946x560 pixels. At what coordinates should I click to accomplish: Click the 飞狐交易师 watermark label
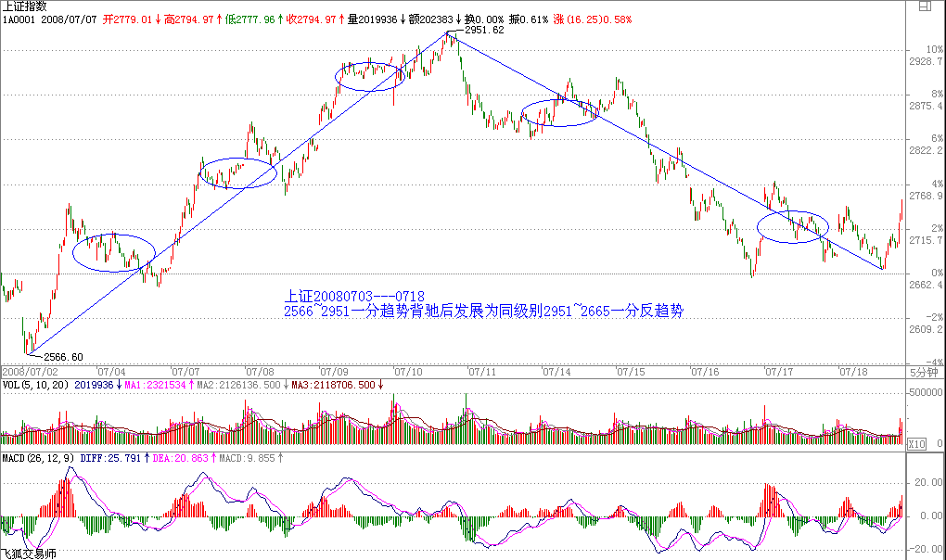29,554
